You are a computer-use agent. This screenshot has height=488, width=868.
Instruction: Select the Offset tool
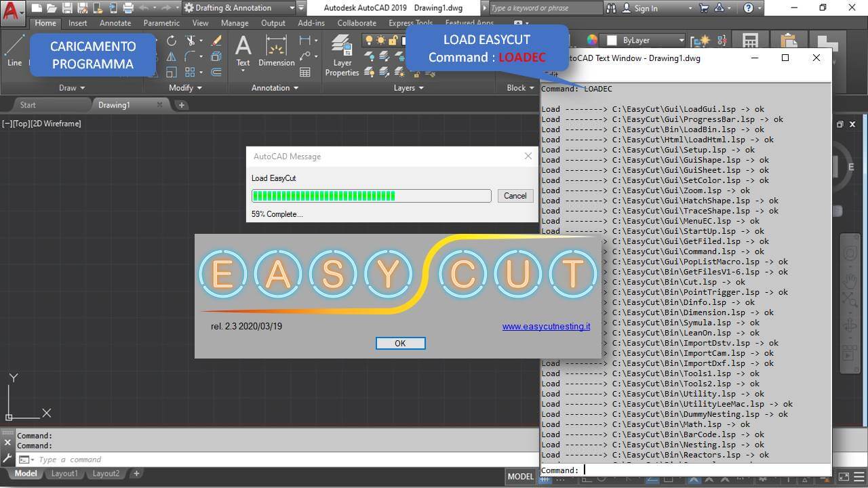click(216, 72)
